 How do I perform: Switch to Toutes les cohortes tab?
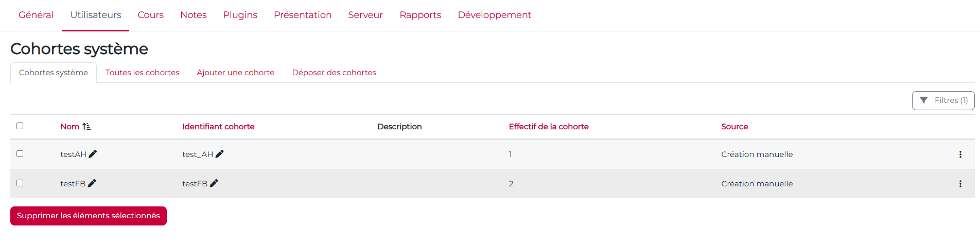[x=143, y=73]
